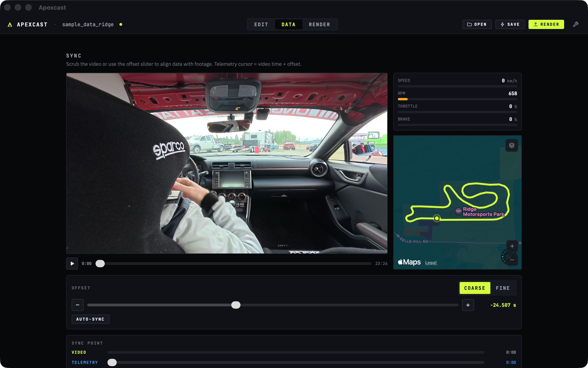Viewport: 588px width, 368px height.
Task: Click the Apexcast logo icon
Action: [x=10, y=25]
